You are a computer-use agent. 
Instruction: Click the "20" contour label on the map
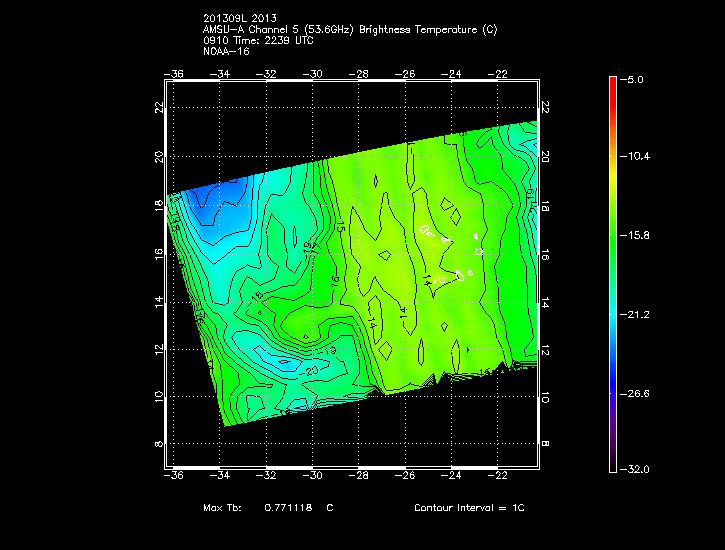[x=310, y=370]
